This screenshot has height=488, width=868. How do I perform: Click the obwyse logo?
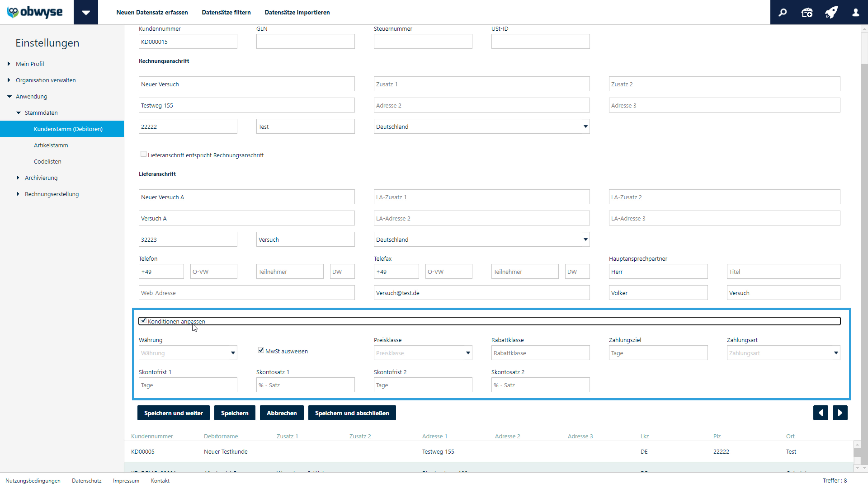(35, 12)
